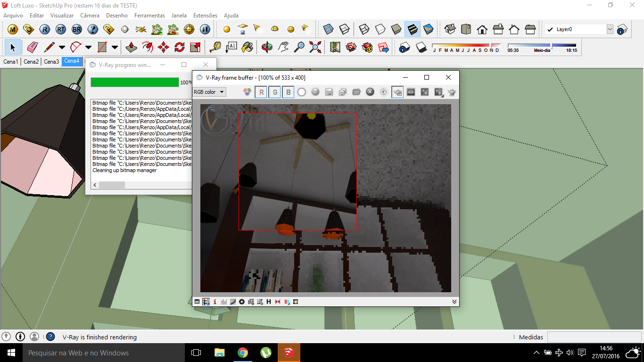The width and height of the screenshot is (644, 362).
Task: Open the arc tool dropdown arrow
Action: 88,47
